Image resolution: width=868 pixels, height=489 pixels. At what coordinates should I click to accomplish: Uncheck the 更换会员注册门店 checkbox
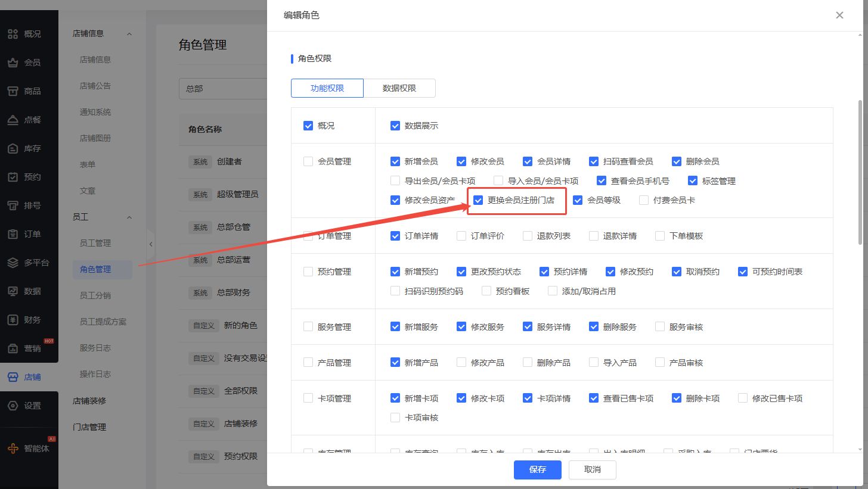click(x=478, y=200)
